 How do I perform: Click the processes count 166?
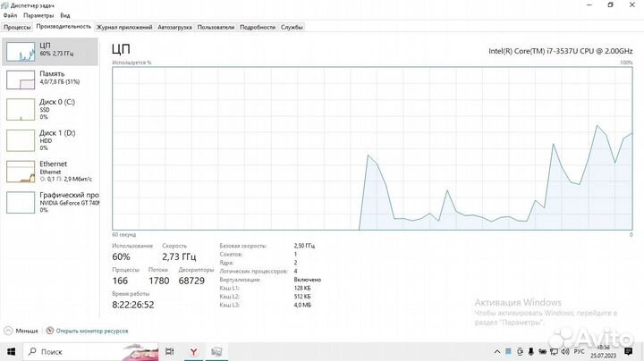point(120,281)
